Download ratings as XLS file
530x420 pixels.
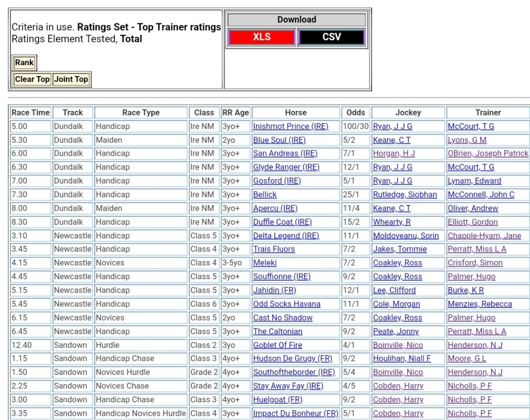tap(261, 37)
